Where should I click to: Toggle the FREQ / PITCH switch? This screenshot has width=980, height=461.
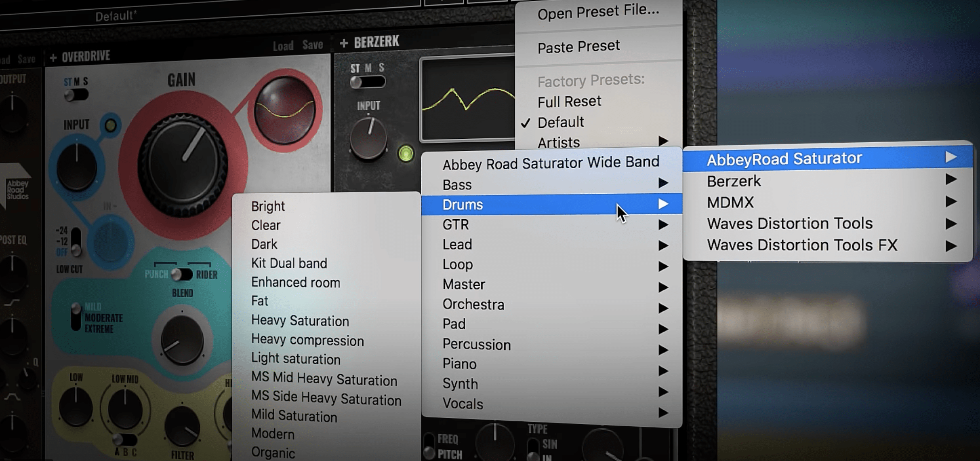[428, 446]
